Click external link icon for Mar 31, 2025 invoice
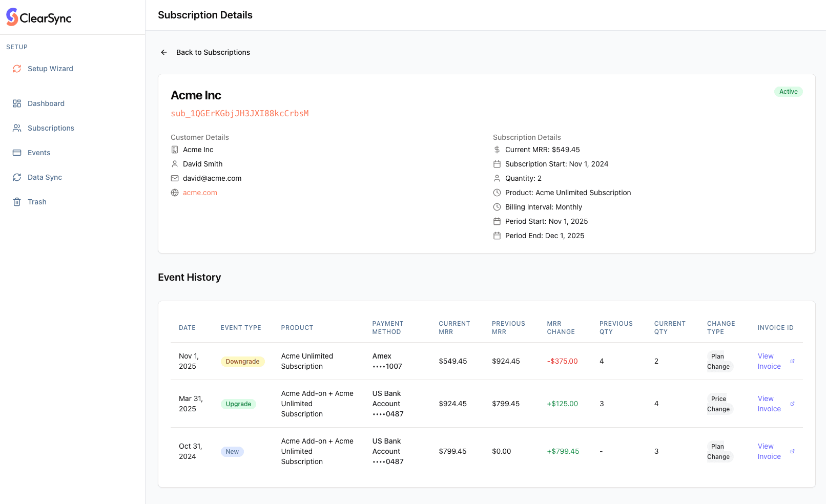 [x=792, y=404]
